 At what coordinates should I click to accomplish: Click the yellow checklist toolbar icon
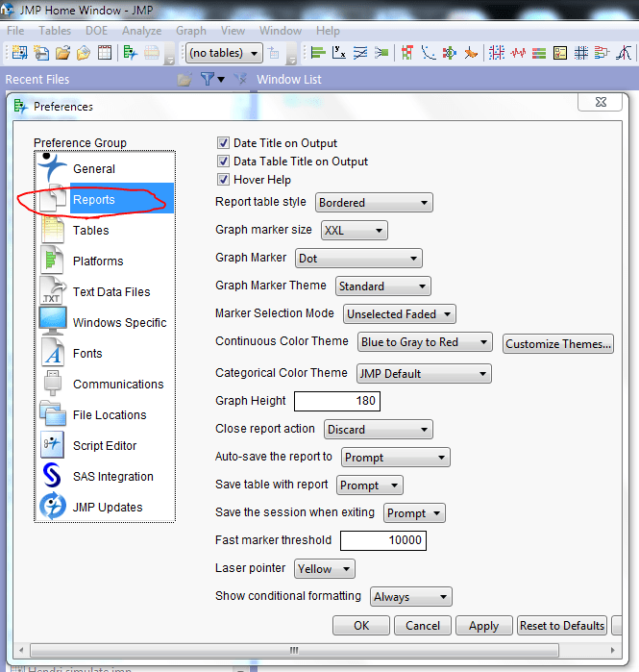coord(560,53)
